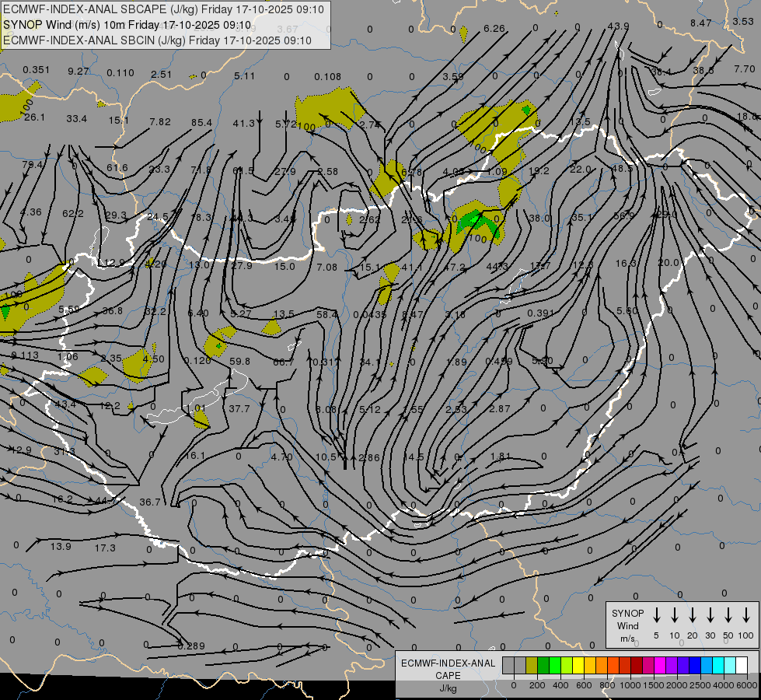Select the bright green CAPE legend swatch

(555, 666)
